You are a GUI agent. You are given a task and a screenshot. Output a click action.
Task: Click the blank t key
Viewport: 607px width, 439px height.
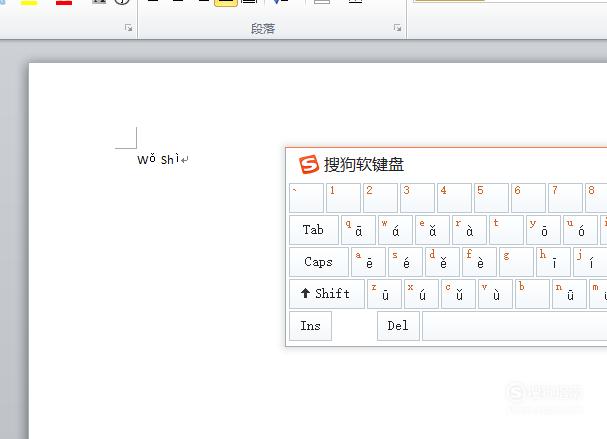(x=506, y=230)
